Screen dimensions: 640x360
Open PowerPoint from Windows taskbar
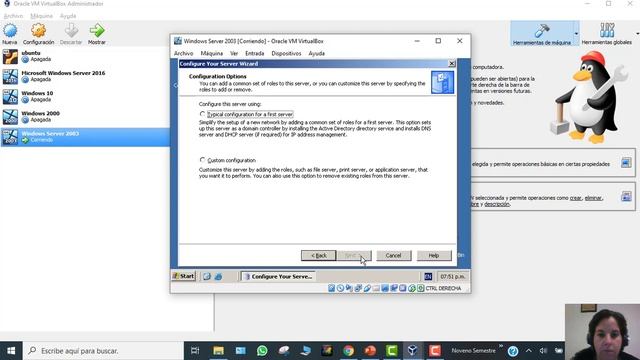click(x=370, y=351)
